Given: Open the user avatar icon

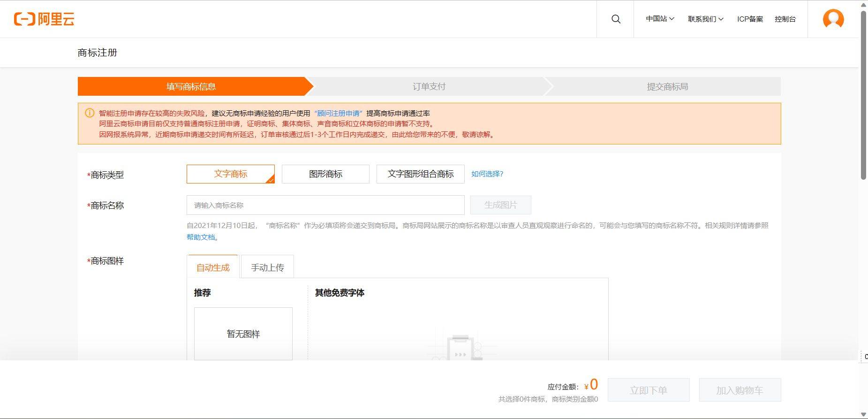Looking at the screenshot, I should (833, 19).
